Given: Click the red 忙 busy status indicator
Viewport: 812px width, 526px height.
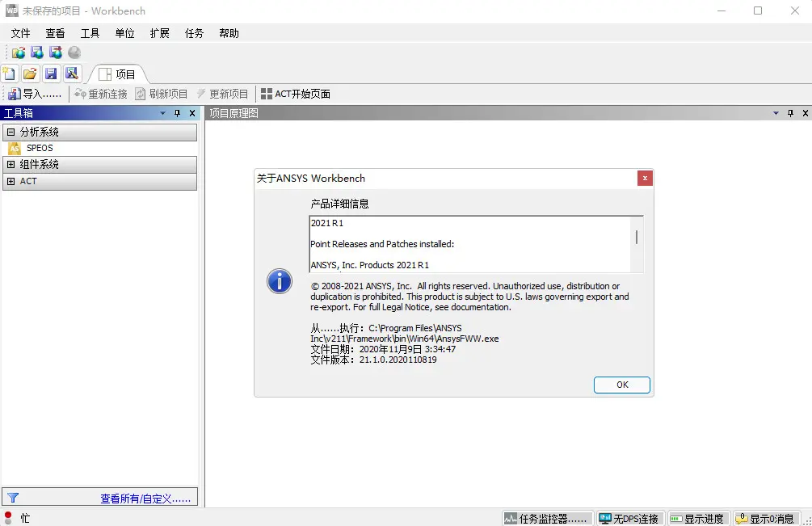Looking at the screenshot, I should [8, 517].
